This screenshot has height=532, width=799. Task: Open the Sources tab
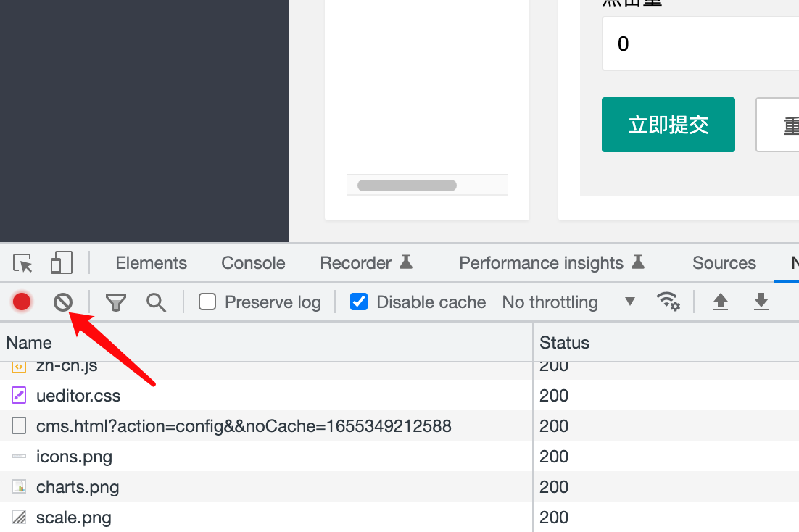(x=724, y=263)
